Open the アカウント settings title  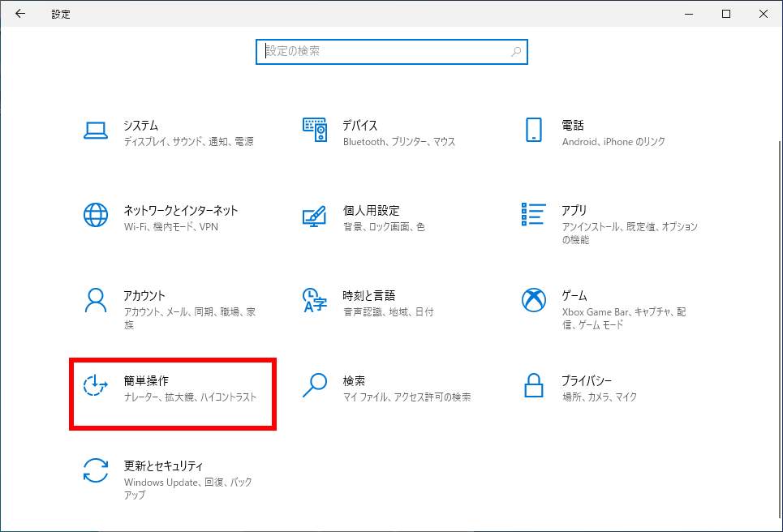144,296
